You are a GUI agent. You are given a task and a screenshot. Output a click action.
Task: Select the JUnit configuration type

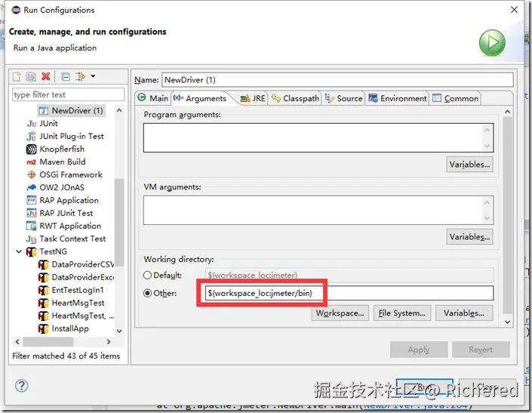click(x=48, y=124)
